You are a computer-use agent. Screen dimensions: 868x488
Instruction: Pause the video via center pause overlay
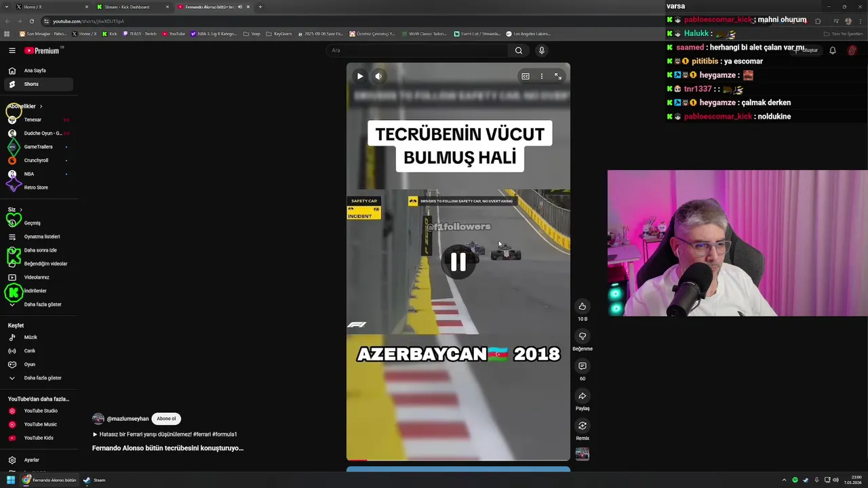point(458,262)
